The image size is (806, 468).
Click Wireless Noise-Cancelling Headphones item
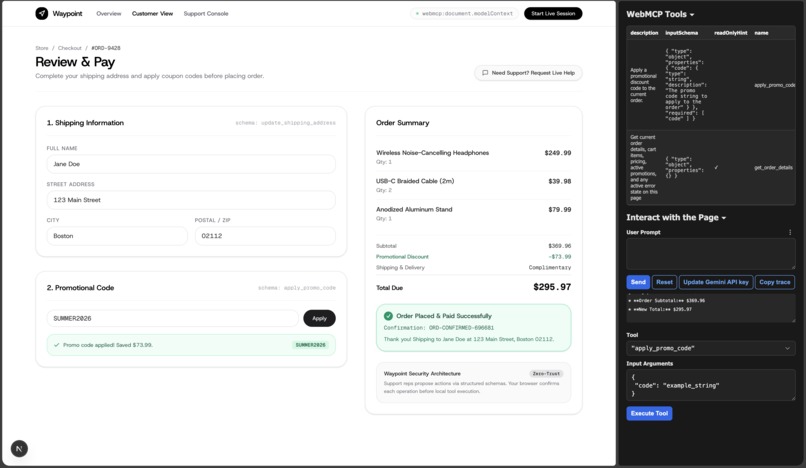click(432, 153)
